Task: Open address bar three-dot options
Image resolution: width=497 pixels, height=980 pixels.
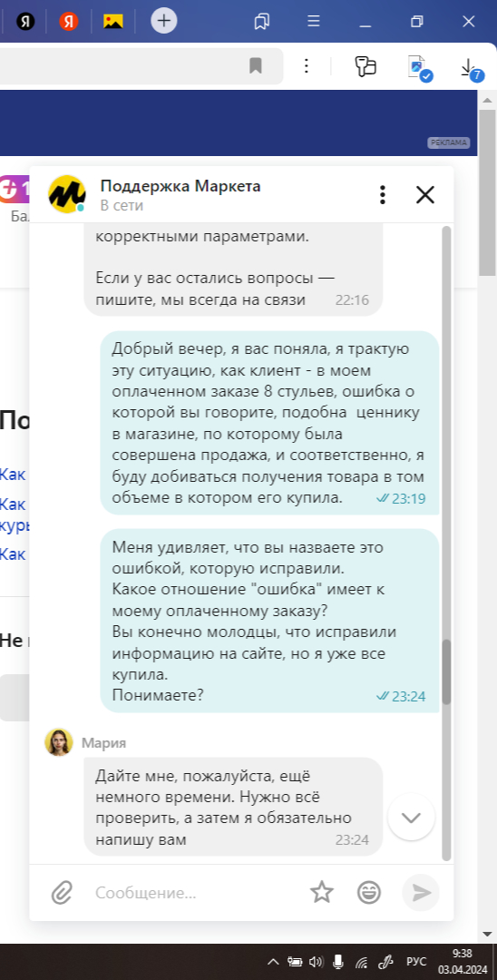Action: [306, 65]
